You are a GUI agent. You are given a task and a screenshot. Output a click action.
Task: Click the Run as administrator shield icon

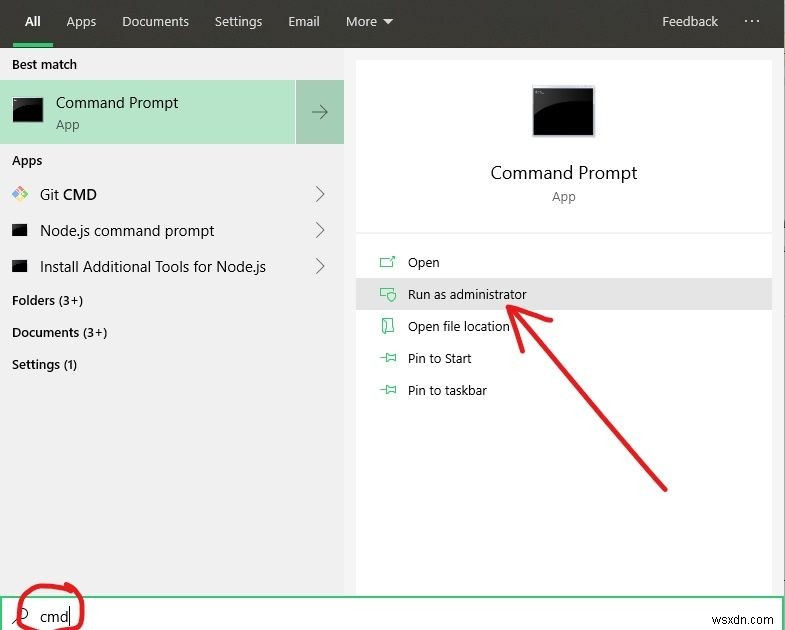pyautogui.click(x=387, y=294)
